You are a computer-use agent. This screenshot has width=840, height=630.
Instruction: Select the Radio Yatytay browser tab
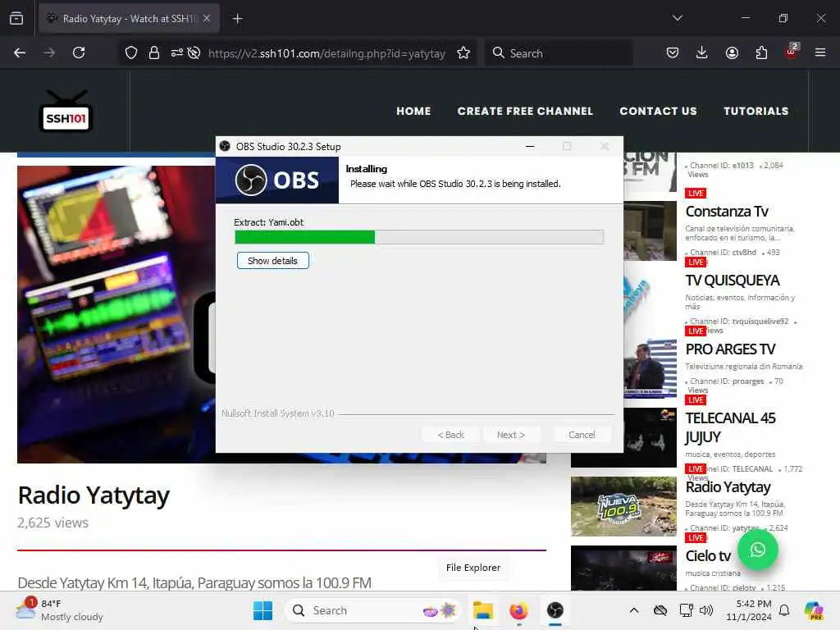click(x=129, y=19)
